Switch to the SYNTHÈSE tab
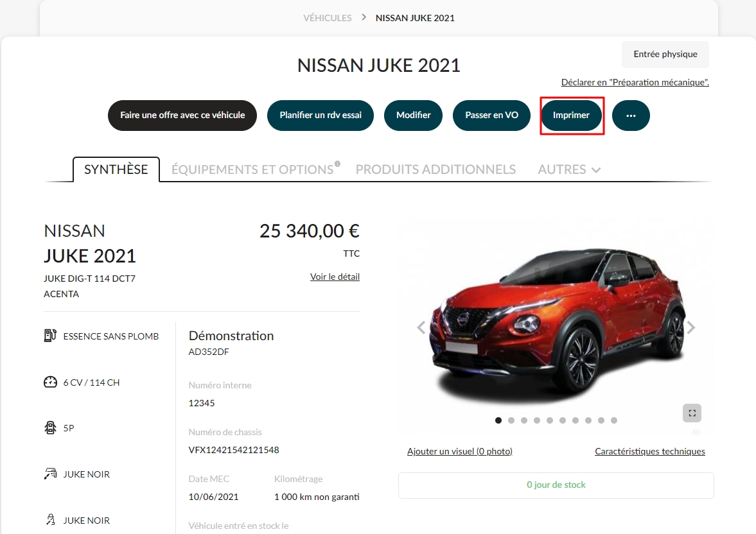Image resolution: width=756 pixels, height=534 pixels. coord(116,169)
